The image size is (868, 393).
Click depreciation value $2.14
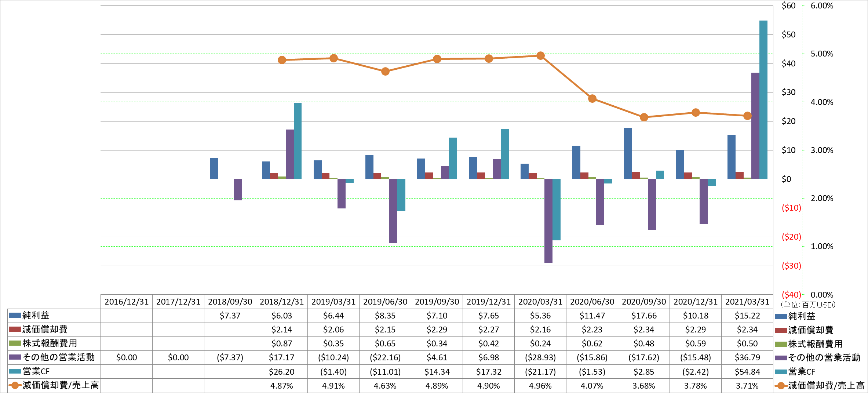[x=282, y=330]
